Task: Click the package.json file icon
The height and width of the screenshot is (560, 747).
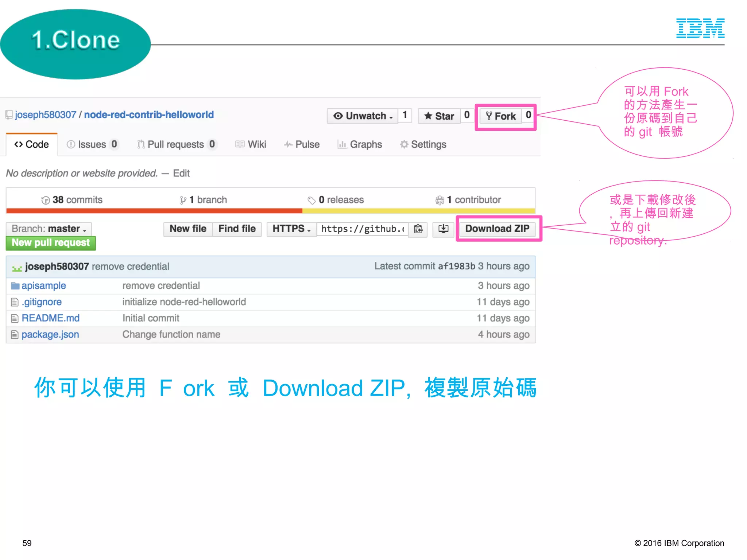Action: 15,335
